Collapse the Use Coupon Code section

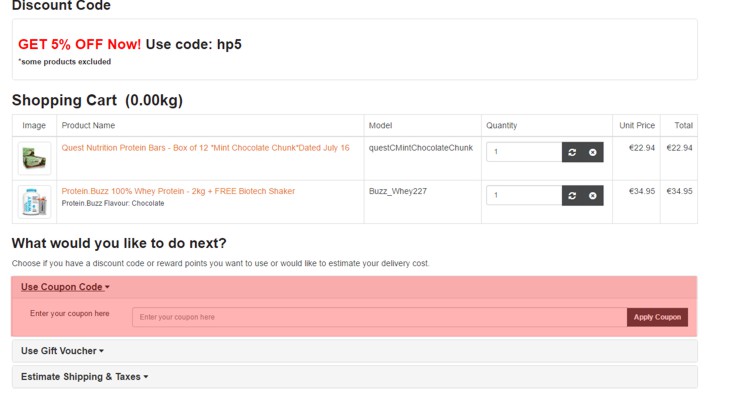(65, 287)
